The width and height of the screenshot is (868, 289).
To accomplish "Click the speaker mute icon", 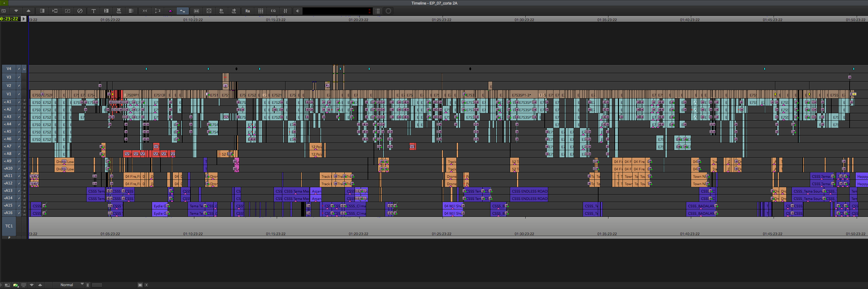I will (298, 11).
